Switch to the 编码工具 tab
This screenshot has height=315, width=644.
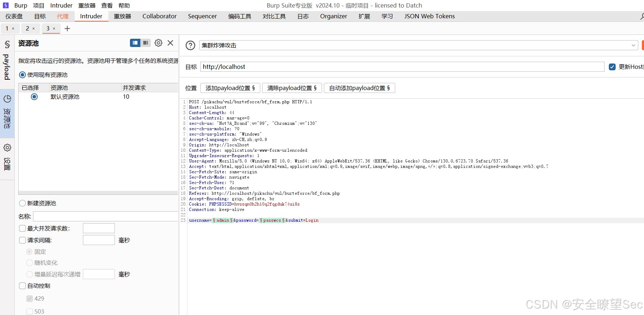(240, 17)
